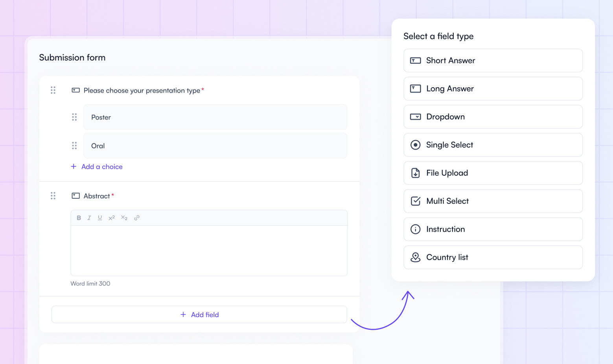Select the Oral choice input
This screenshot has width=613, height=364.
click(215, 146)
